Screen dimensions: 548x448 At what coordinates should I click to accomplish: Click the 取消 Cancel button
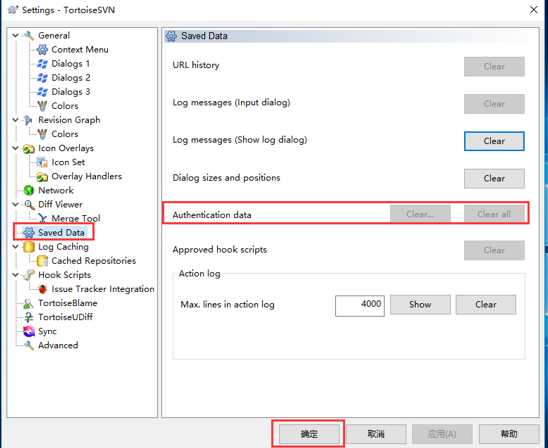(376, 434)
